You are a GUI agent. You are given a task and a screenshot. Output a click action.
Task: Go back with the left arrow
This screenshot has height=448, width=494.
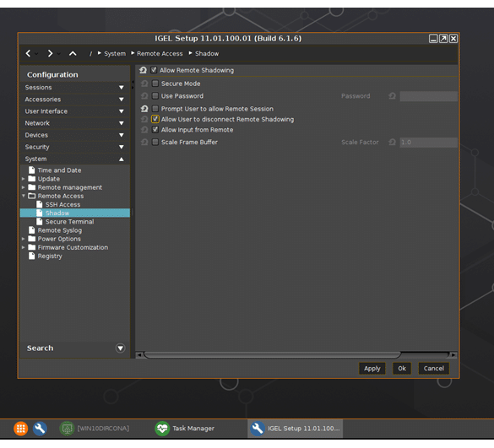[x=28, y=53]
